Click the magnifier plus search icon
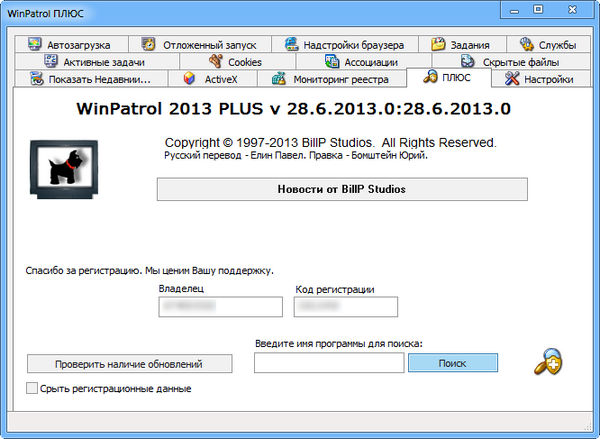This screenshot has width=600, height=439. pos(548,361)
